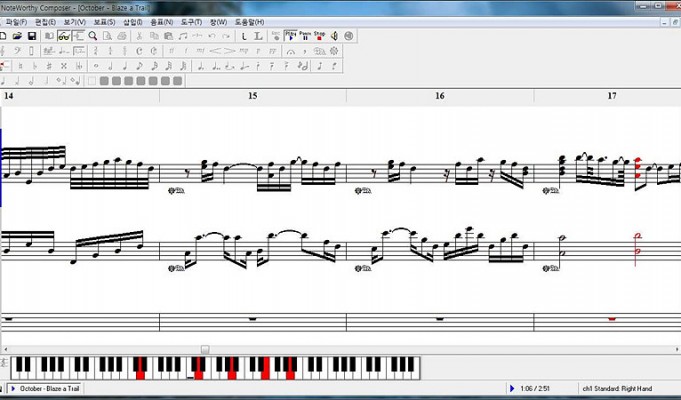Screen dimensions: 681x400
Task: Open the 도움말(H) help menu
Action: tap(249, 22)
